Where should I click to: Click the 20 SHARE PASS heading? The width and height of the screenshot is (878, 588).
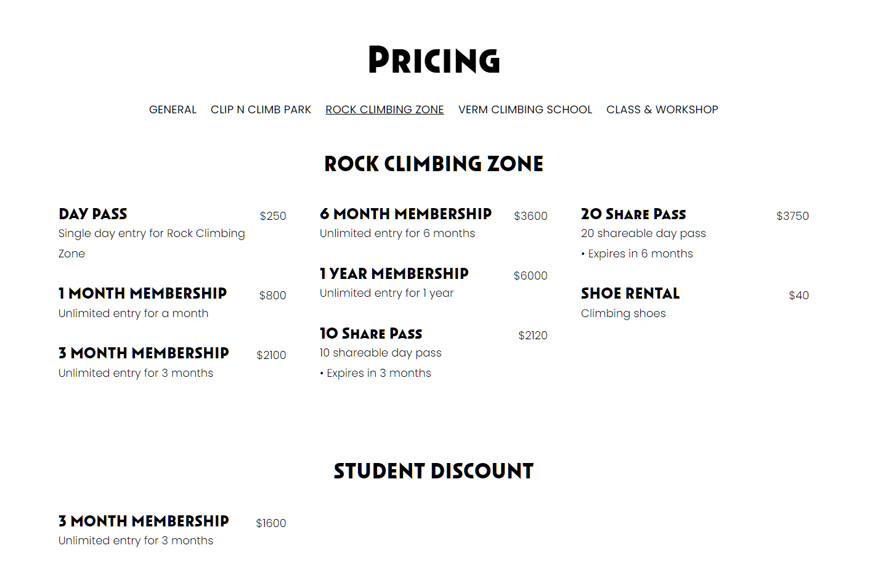(x=633, y=214)
